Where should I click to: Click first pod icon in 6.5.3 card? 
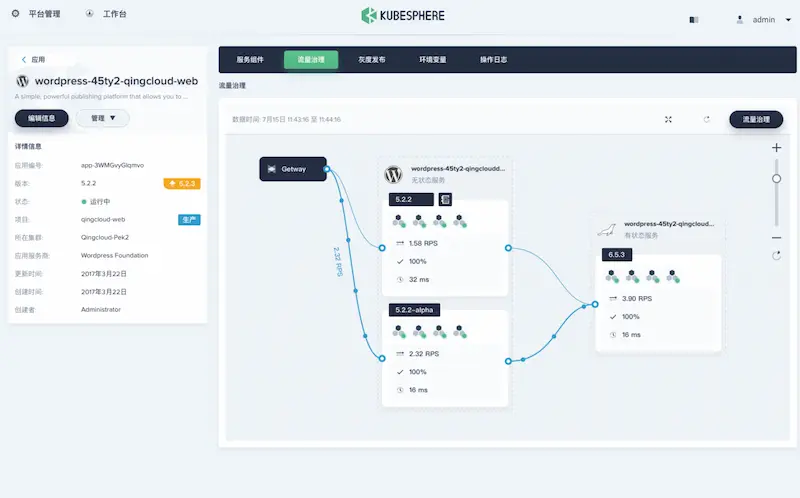612,276
